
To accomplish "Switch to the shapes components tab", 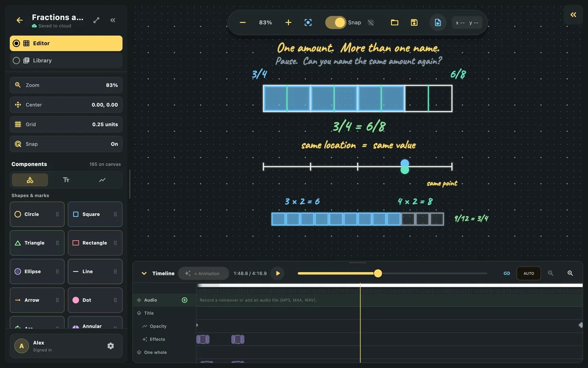I will pyautogui.click(x=30, y=180).
